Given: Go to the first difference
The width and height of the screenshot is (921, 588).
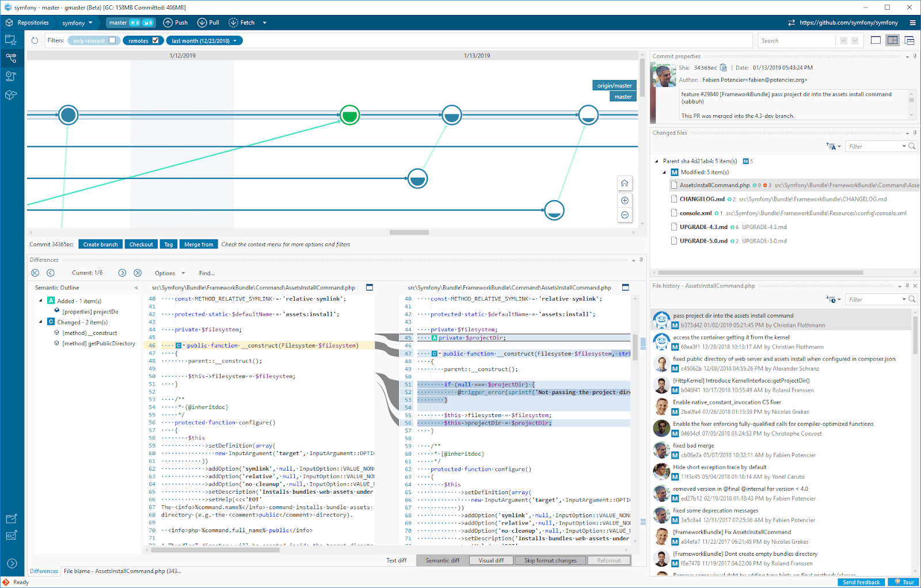Looking at the screenshot, I should pyautogui.click(x=35, y=273).
